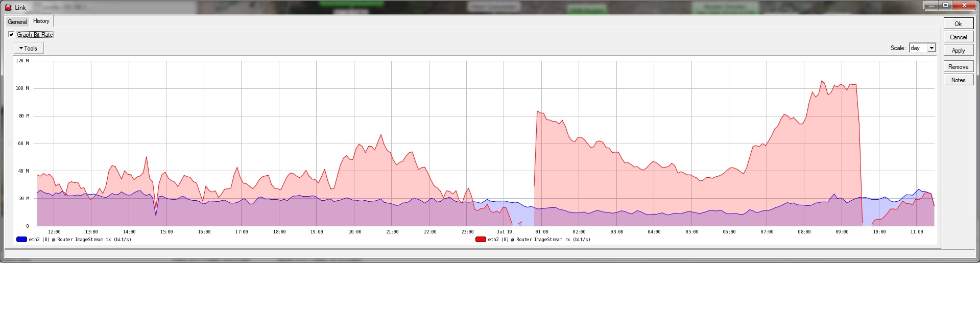Open the Scale dropdown showing day
This screenshot has width=980, height=331.
pyautogui.click(x=922, y=48)
